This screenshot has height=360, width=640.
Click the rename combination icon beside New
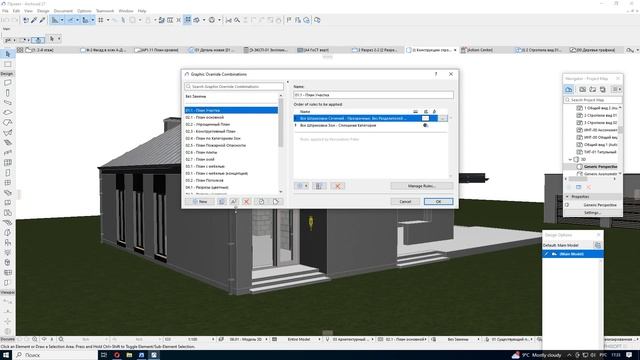pyautogui.click(x=233, y=202)
